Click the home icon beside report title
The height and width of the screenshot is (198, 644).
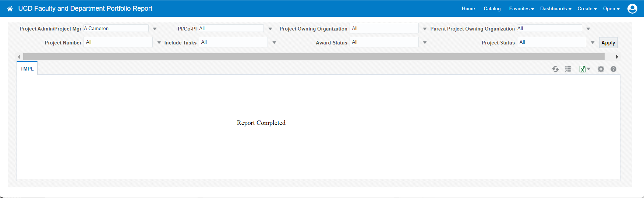click(x=10, y=9)
